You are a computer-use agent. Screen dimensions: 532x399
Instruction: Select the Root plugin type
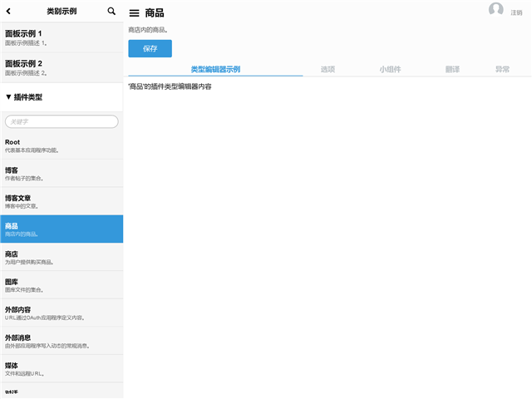tap(62, 145)
